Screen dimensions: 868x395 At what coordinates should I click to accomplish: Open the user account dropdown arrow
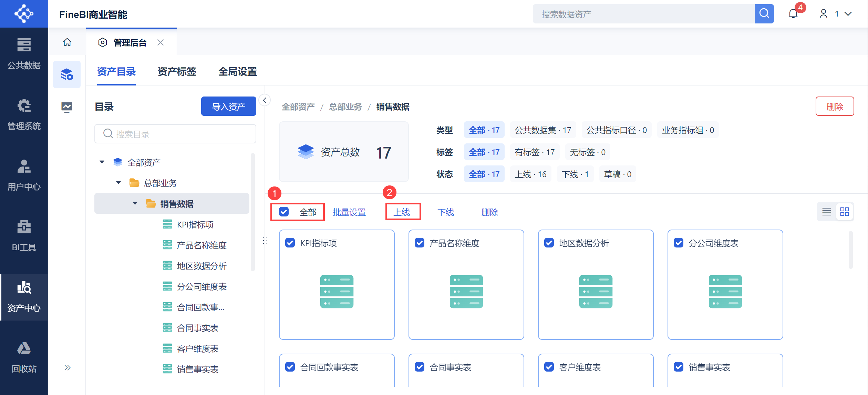coord(848,14)
